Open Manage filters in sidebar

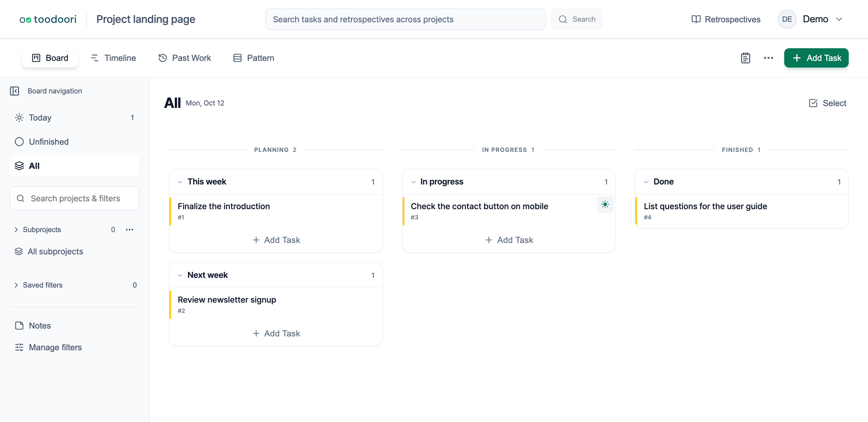[74, 347]
